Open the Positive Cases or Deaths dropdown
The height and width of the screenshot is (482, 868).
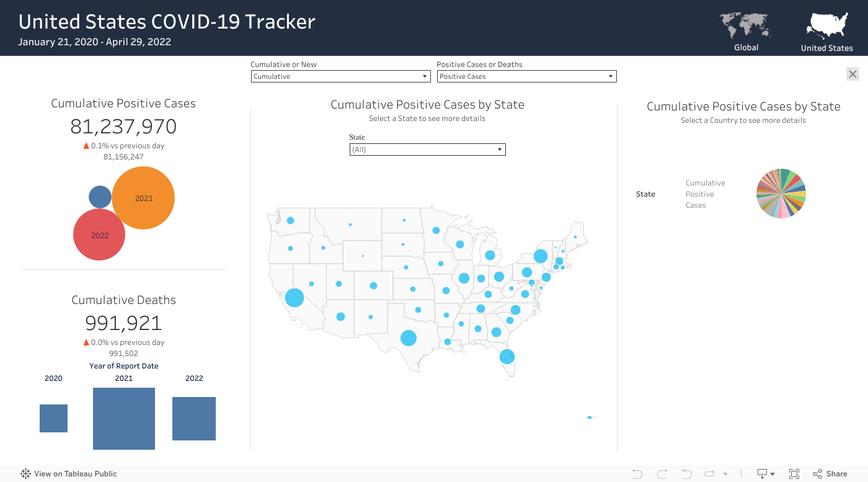tap(526, 76)
